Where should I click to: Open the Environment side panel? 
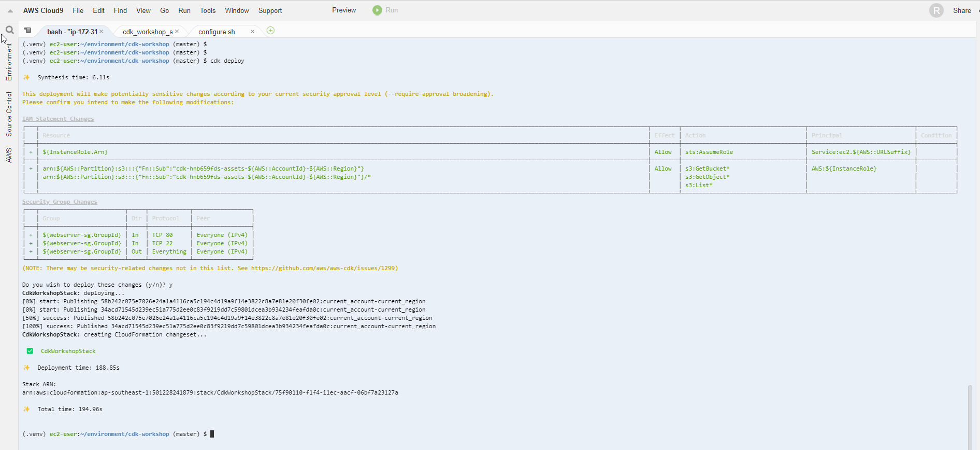(9, 62)
